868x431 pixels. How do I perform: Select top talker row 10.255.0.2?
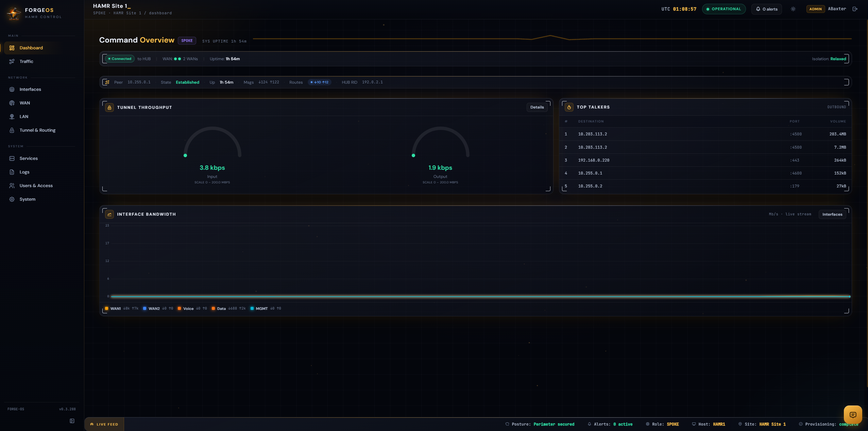pos(705,186)
